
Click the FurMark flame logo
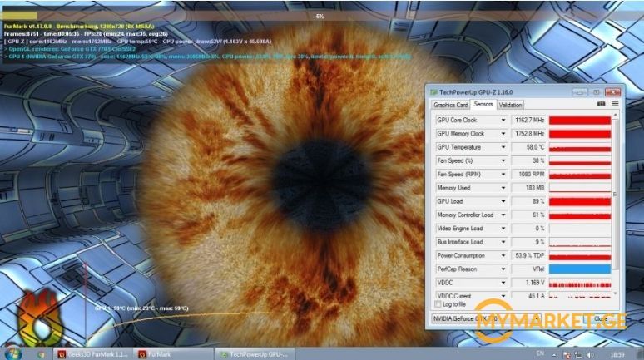pyautogui.click(x=39, y=318)
